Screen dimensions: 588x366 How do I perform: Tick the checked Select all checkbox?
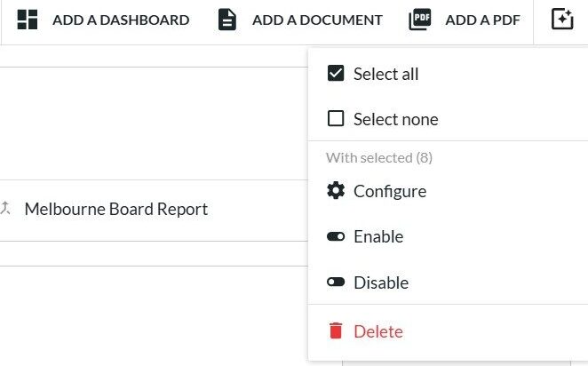[x=335, y=74]
